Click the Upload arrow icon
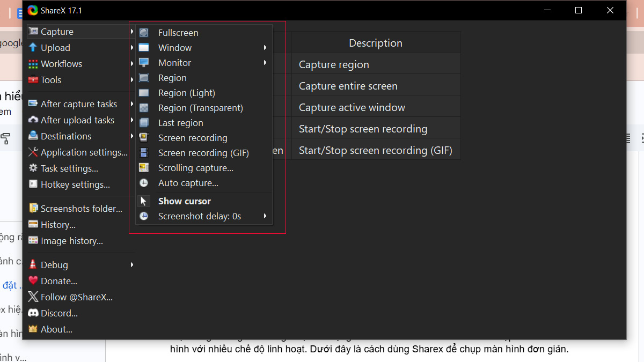This screenshot has width=644, height=362. click(x=33, y=48)
